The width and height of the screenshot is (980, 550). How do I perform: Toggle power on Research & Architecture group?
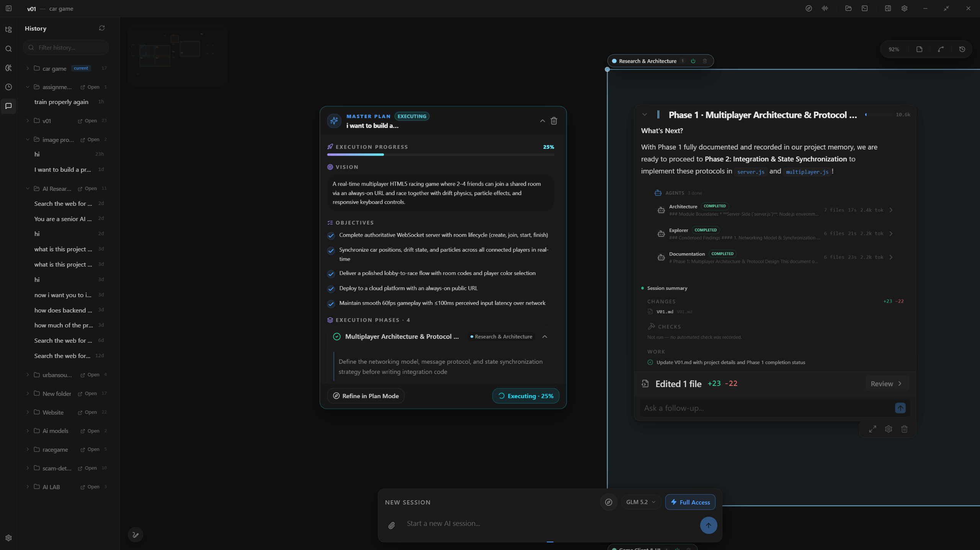693,61
